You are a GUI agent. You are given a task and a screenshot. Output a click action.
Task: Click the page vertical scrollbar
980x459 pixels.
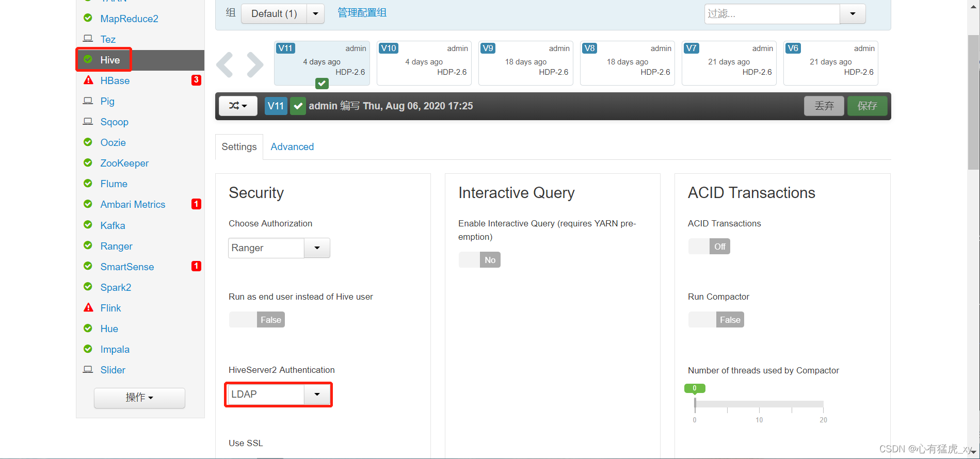click(973, 102)
